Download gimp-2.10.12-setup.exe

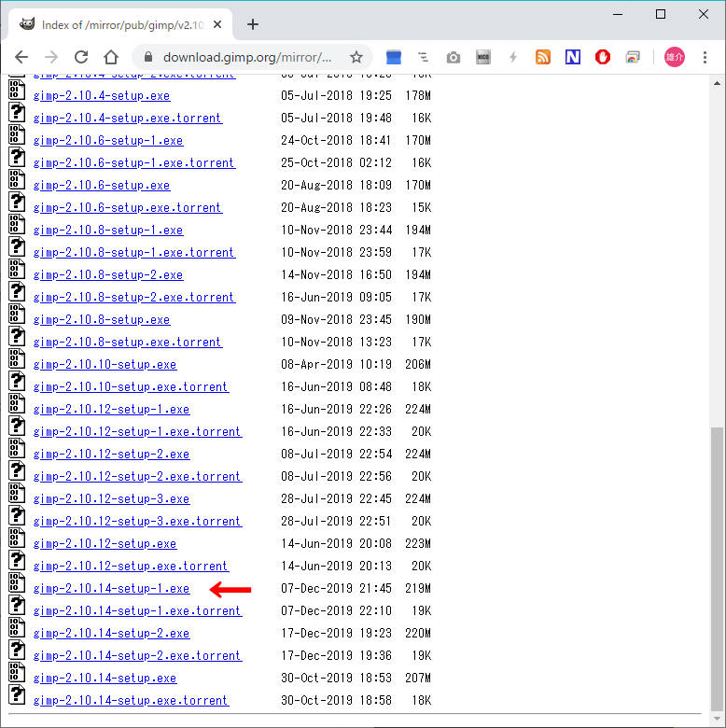coord(105,544)
